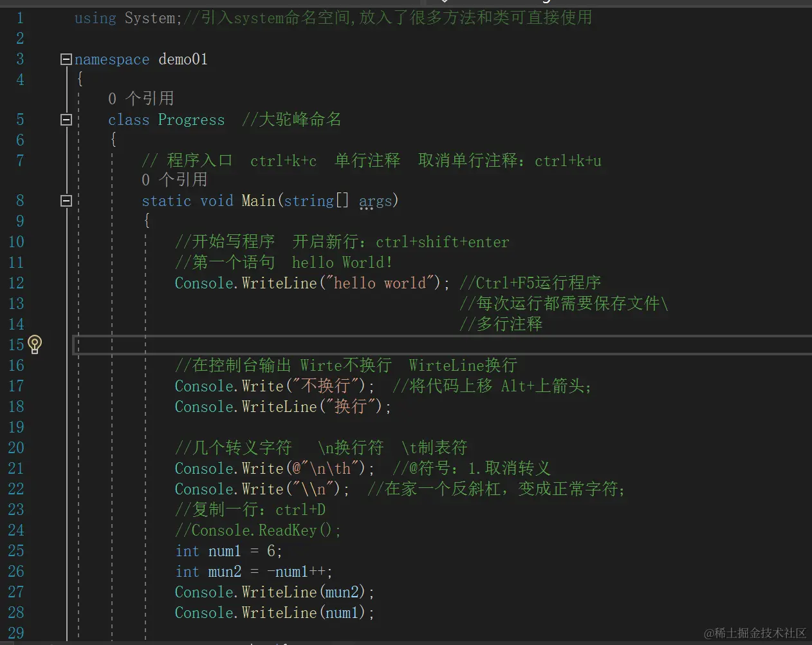Image resolution: width=812 pixels, height=645 pixels.
Task: Click the lightbulb quick actions icon
Action: coord(35,344)
